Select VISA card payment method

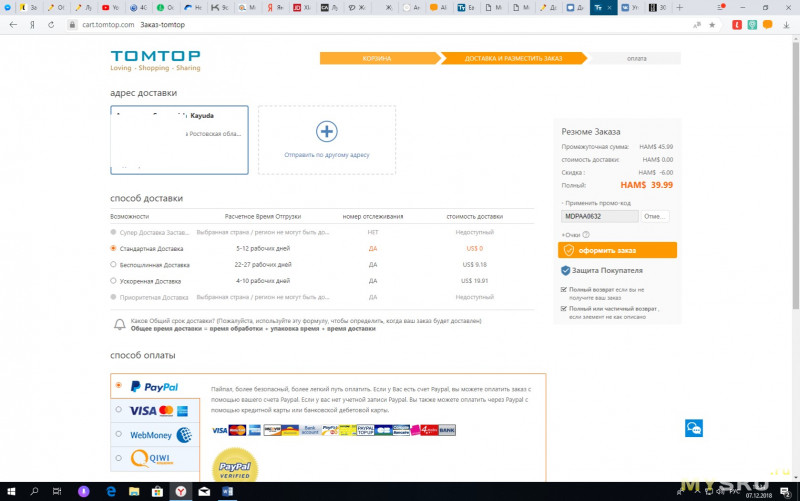118,409
